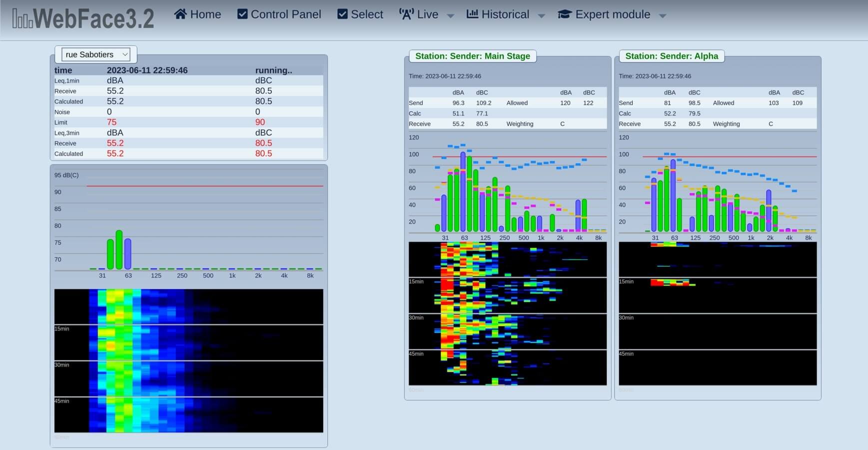Click the Main Stage spectrogram 45min marker

(x=416, y=353)
